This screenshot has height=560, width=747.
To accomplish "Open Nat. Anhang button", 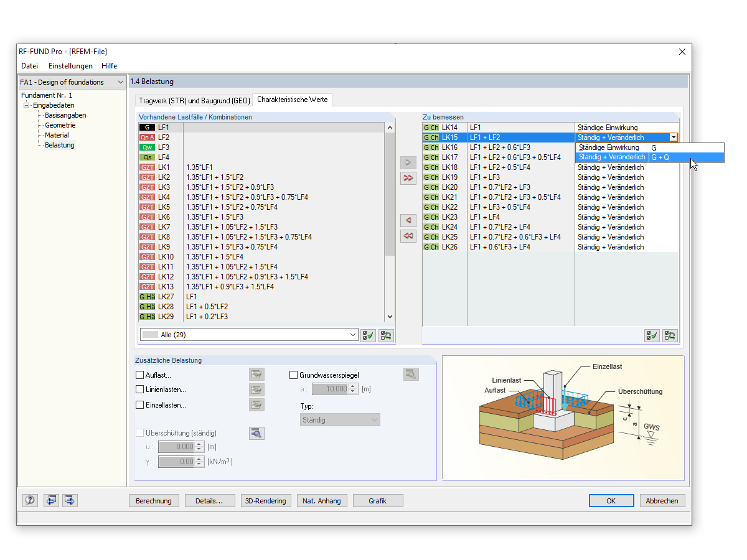I will click(x=322, y=501).
